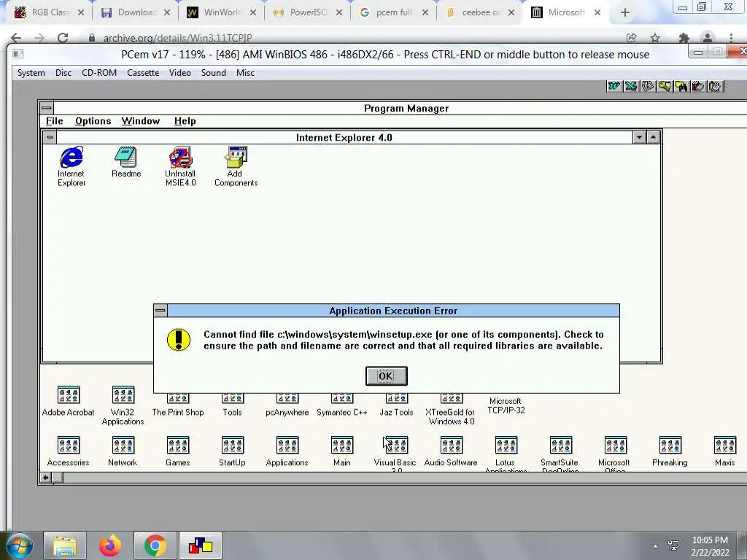Open Program Manager File menu

tap(54, 121)
